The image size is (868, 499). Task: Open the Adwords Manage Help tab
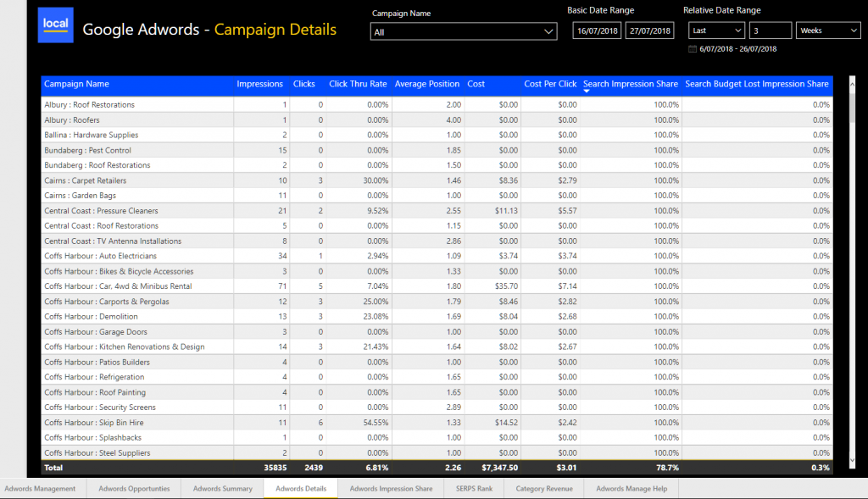(x=631, y=489)
